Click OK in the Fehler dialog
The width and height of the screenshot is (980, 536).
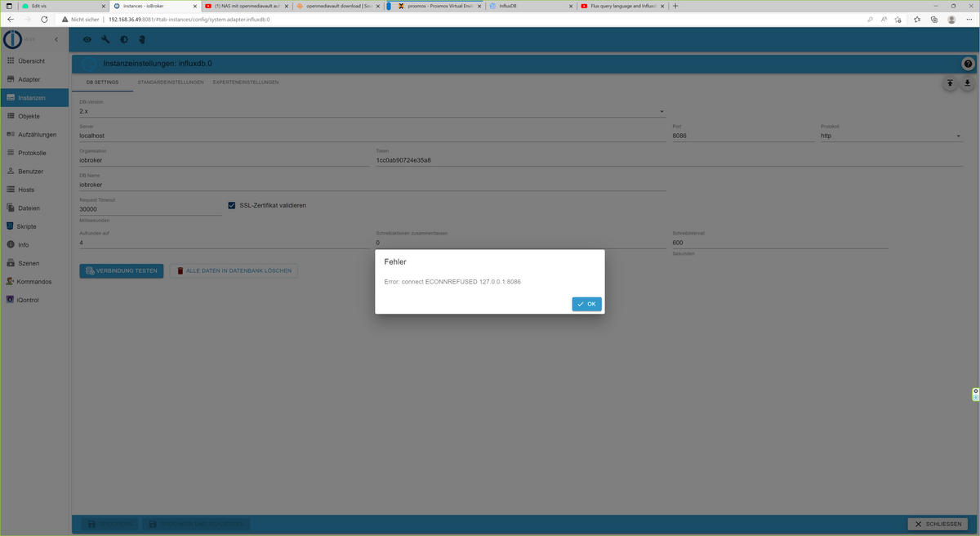tap(586, 304)
